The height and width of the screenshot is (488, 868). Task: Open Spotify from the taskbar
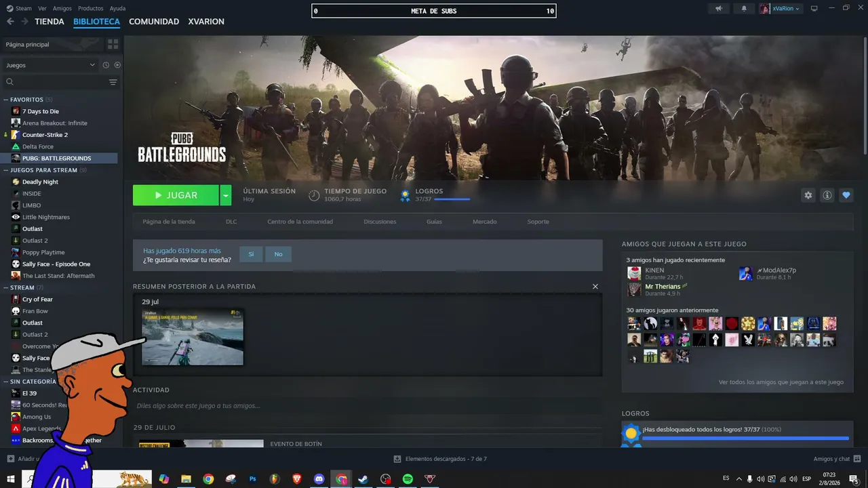click(408, 479)
